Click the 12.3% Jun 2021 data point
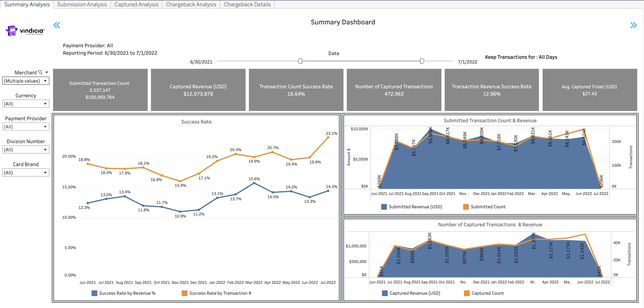This screenshot has height=308, width=644. pos(88,203)
